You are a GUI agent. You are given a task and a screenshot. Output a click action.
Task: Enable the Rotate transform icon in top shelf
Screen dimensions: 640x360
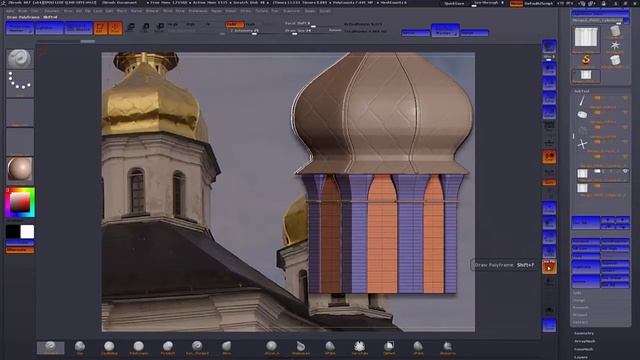(160, 28)
